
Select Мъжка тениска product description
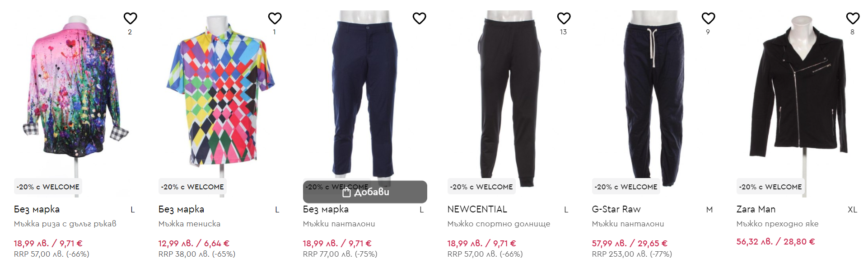point(189,224)
